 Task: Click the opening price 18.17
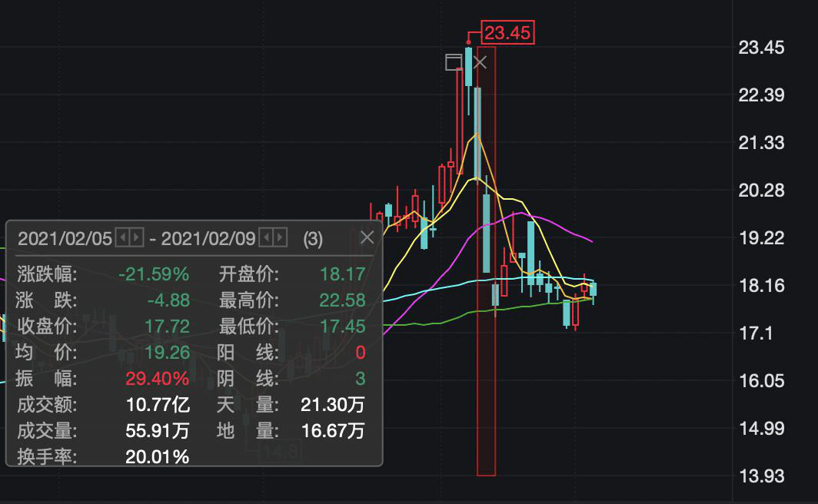tap(342, 274)
